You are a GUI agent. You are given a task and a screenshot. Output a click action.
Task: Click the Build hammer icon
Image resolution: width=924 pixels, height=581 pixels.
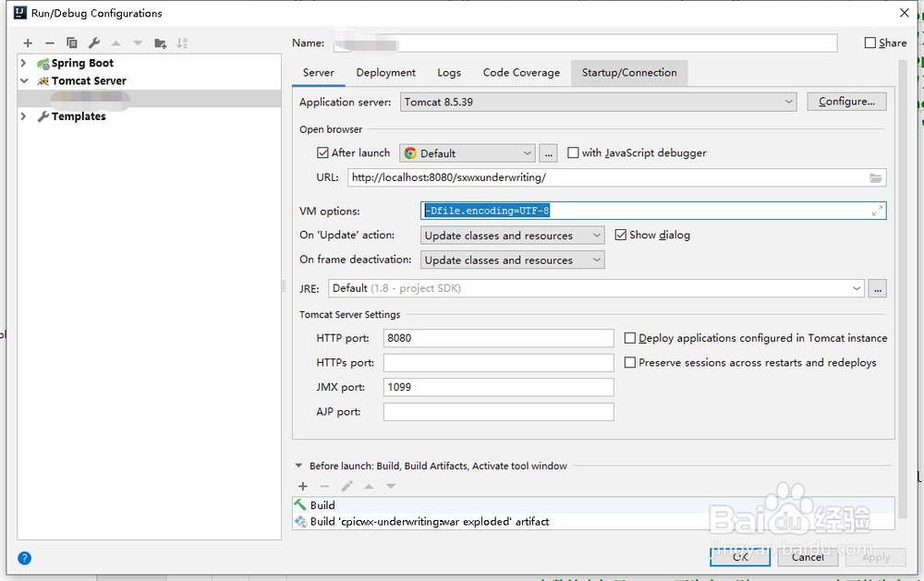pyautogui.click(x=300, y=505)
